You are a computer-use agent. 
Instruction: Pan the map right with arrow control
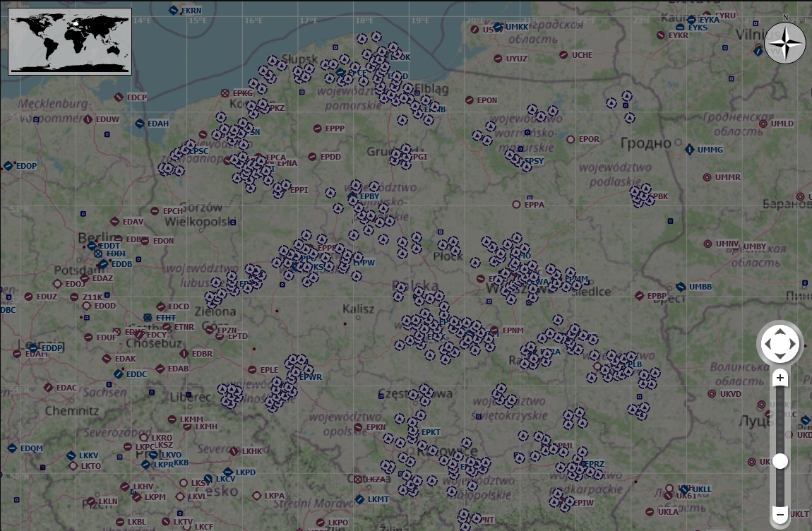tap(793, 345)
